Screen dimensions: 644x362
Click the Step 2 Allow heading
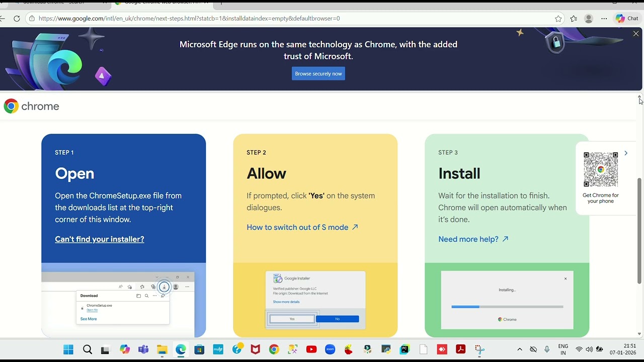click(x=266, y=173)
